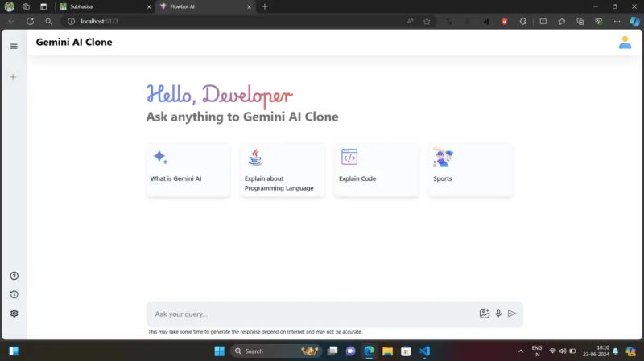Click the taskbar Search box
Viewport: 644px width, 361px height.
(275, 351)
